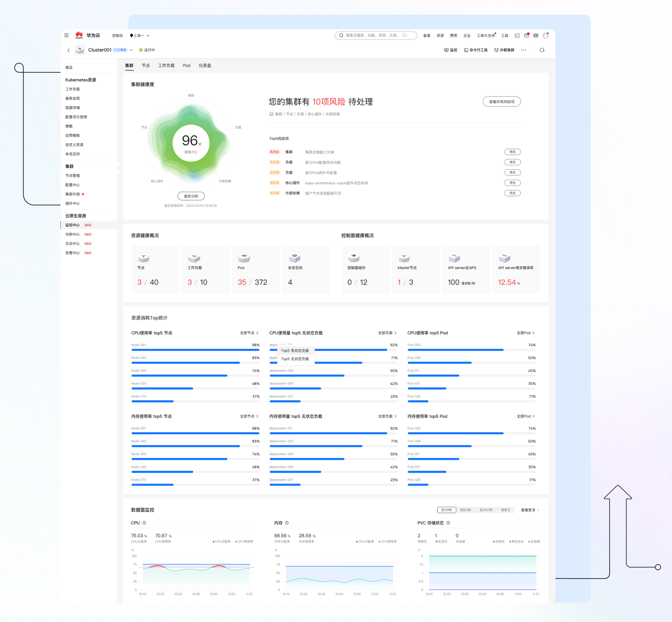
Task: Open the mail notifications icon
Action: coord(526,35)
